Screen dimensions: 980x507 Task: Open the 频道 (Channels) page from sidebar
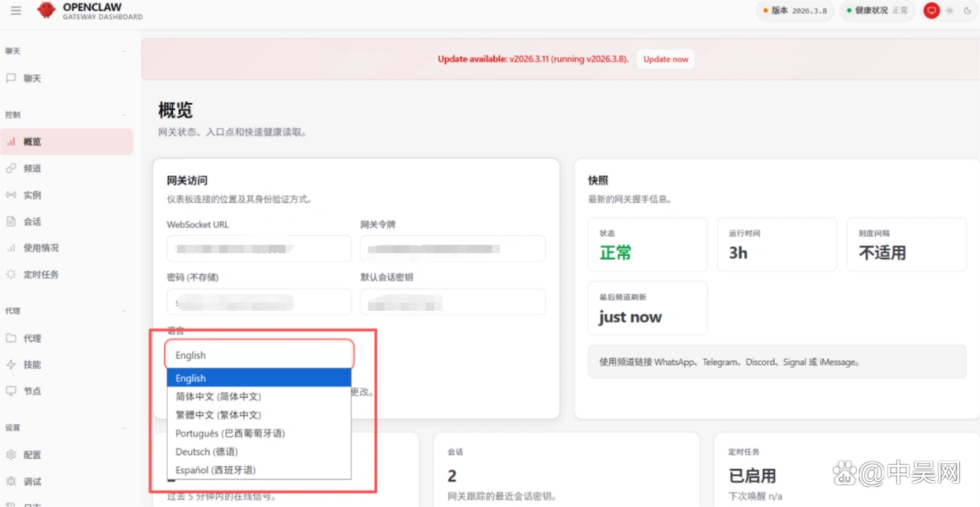pyautogui.click(x=33, y=168)
